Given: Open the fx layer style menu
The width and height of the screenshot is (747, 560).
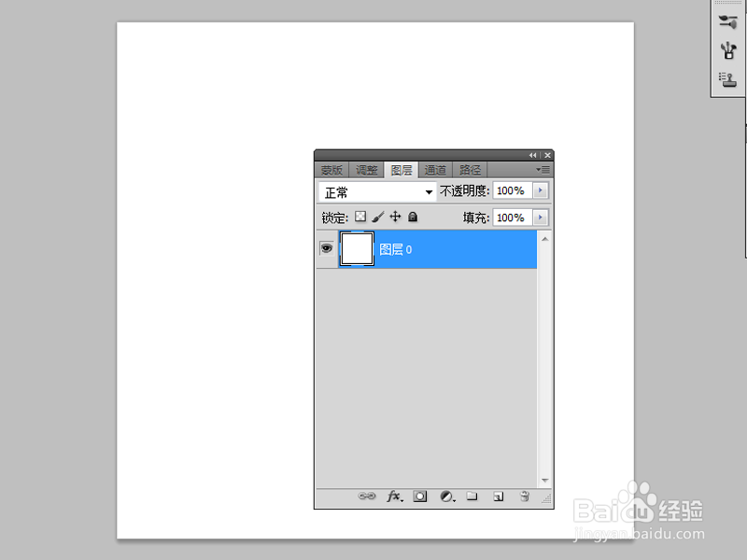Looking at the screenshot, I should click(394, 497).
